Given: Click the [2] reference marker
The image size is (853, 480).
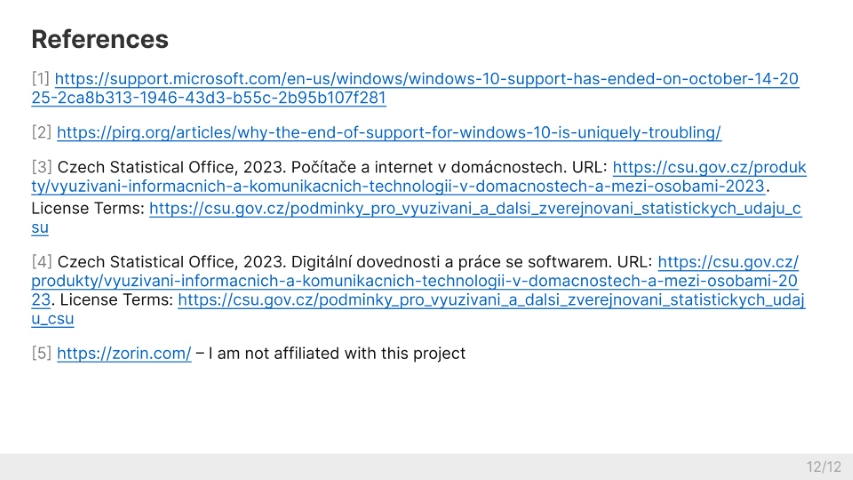Looking at the screenshot, I should [42, 132].
